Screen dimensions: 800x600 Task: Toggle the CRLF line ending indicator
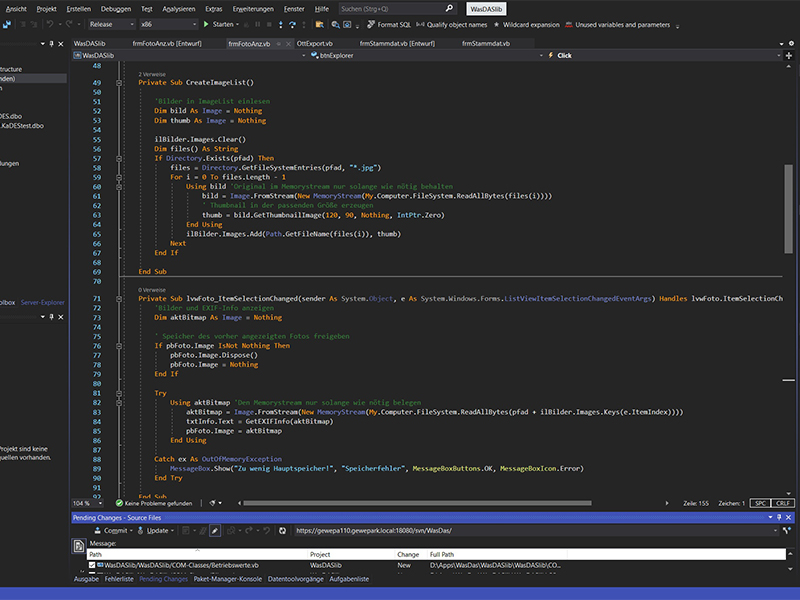click(x=783, y=503)
